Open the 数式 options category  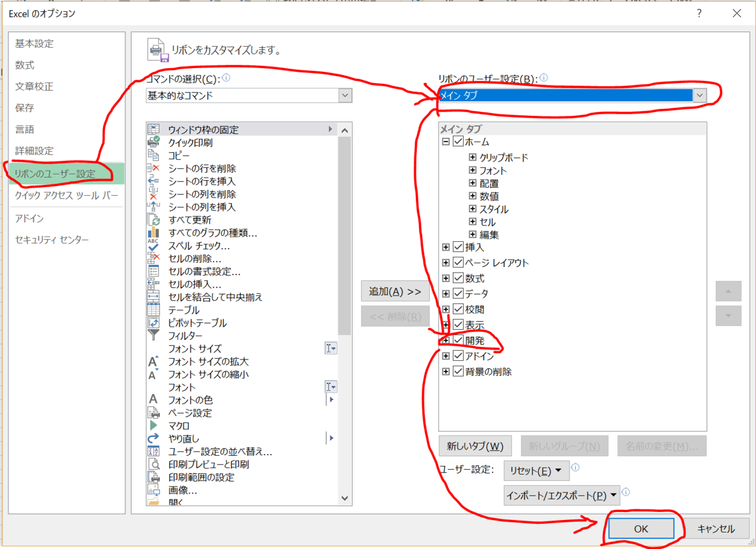click(25, 65)
